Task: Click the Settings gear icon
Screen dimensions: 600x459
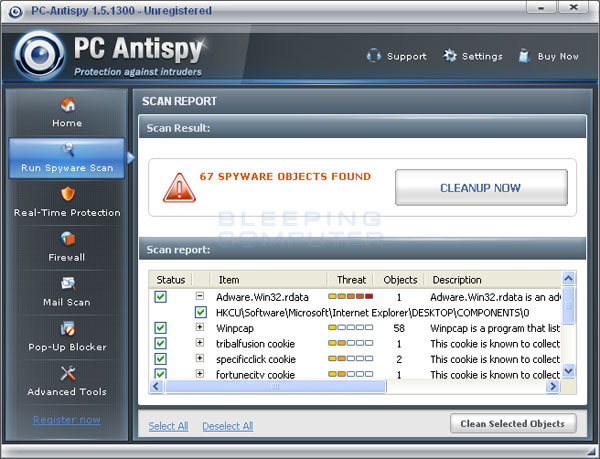Action: 450,56
